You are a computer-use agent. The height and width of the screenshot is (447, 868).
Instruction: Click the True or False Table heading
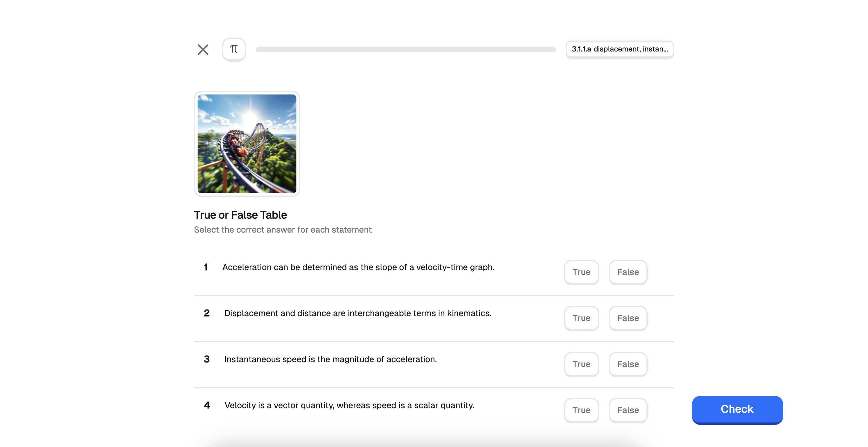[x=240, y=215]
